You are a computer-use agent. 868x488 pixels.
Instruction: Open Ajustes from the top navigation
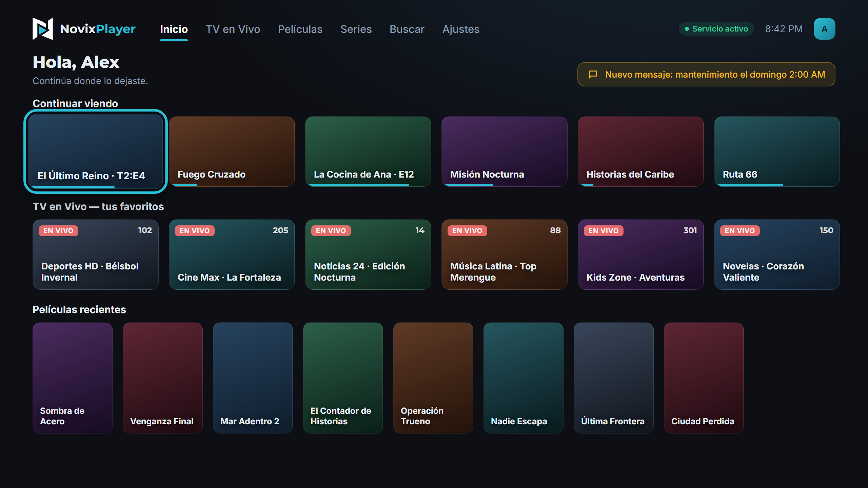461,29
